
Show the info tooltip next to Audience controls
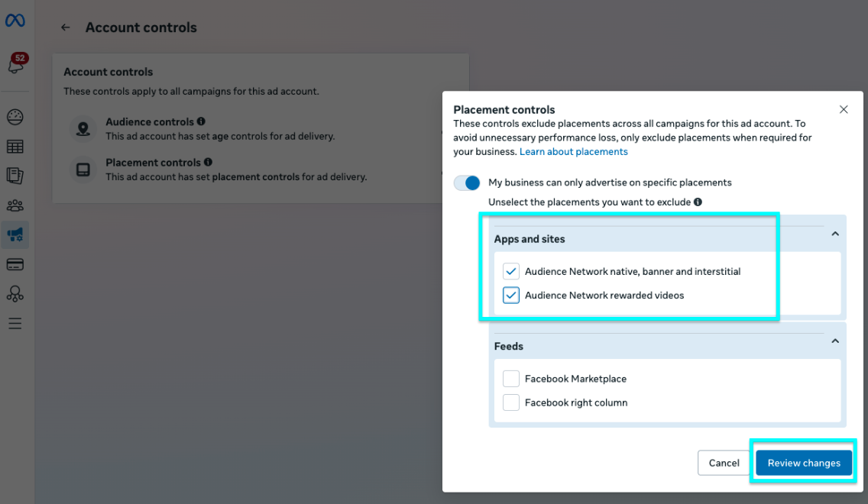[201, 121]
